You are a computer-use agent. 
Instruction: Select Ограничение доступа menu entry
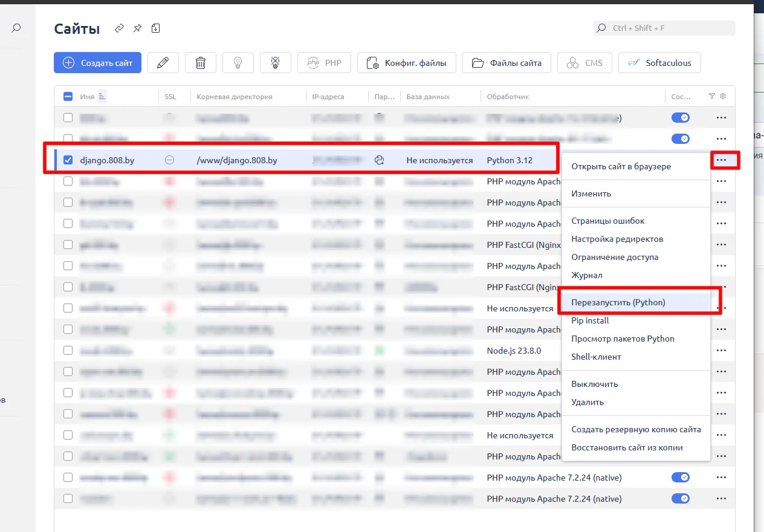[x=636, y=257]
